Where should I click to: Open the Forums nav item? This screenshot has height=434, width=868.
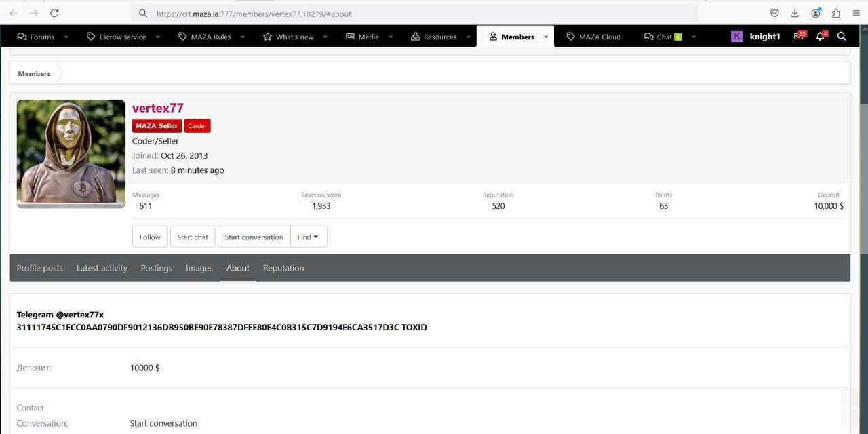[35, 37]
